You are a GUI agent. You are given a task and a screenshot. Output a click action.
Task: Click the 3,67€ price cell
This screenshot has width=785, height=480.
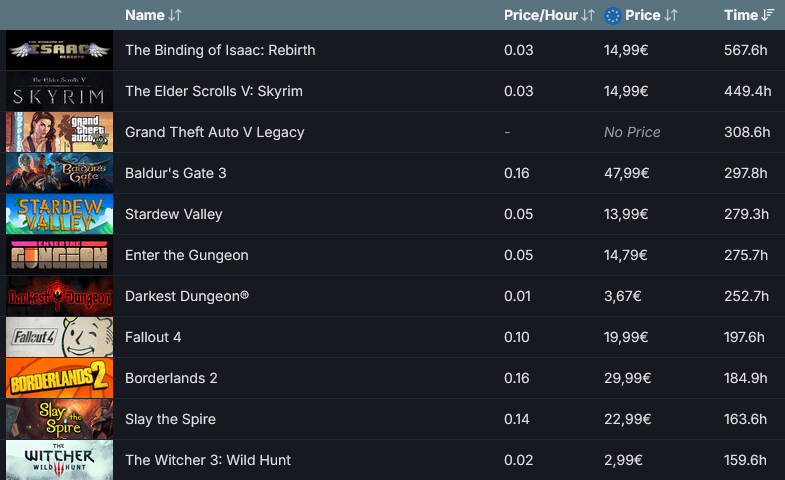click(x=622, y=296)
